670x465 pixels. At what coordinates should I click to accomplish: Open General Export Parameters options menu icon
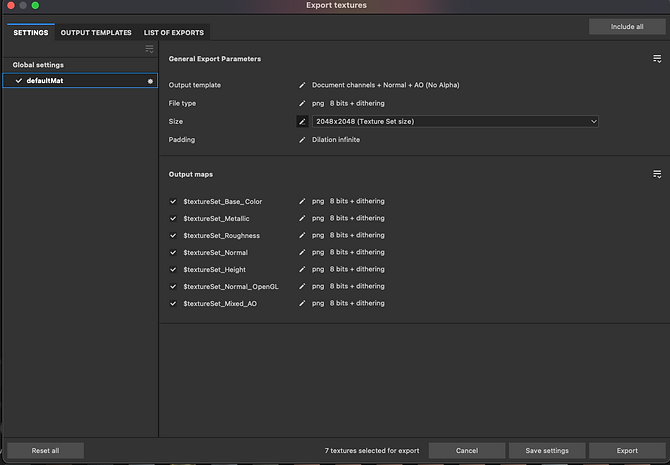click(x=657, y=59)
